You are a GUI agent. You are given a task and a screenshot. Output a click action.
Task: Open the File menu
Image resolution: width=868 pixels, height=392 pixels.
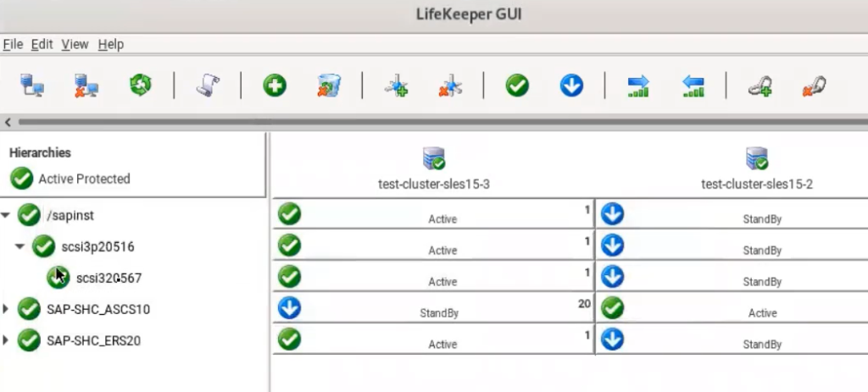point(13,44)
